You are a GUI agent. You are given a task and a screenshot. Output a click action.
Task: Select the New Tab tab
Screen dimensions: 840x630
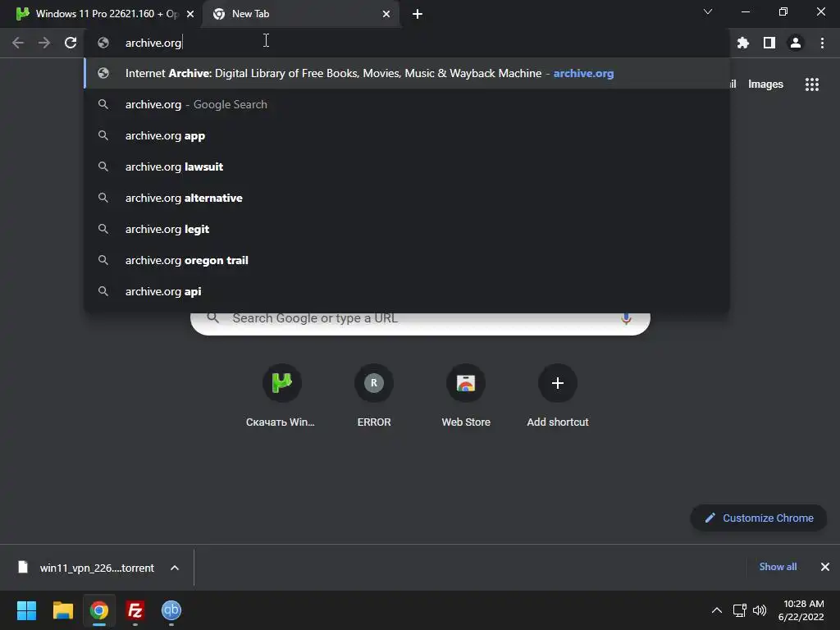302,14
